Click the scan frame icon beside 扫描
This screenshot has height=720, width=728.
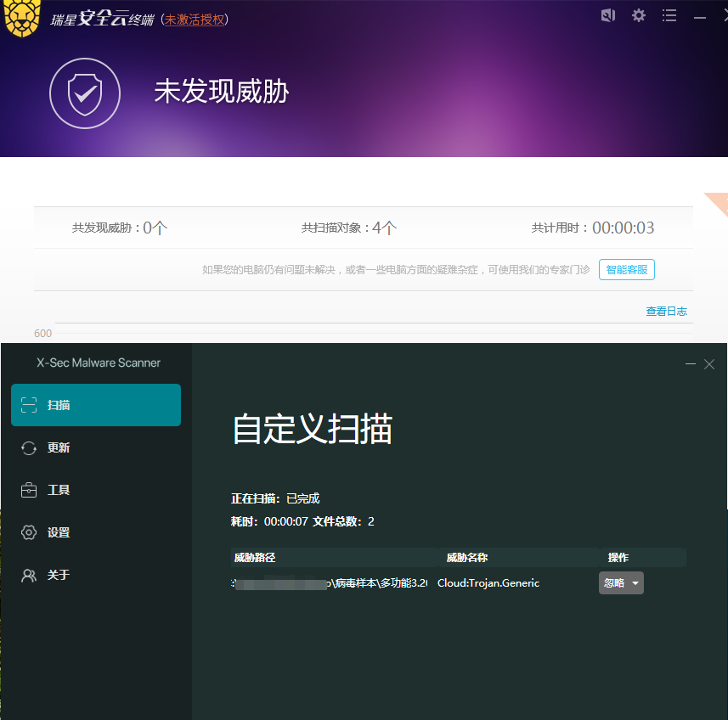pos(29,405)
